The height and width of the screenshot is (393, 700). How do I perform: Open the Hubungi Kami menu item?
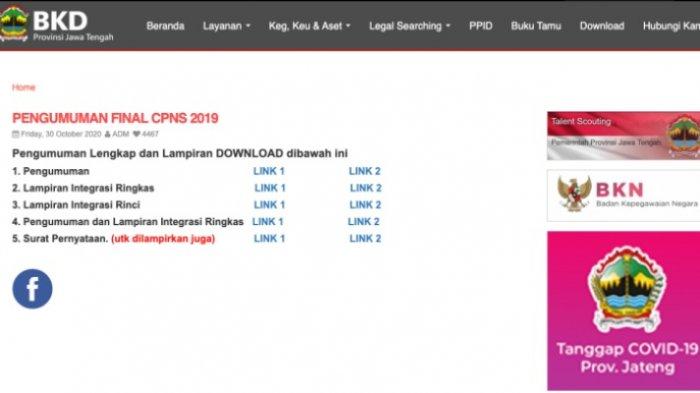(x=671, y=26)
